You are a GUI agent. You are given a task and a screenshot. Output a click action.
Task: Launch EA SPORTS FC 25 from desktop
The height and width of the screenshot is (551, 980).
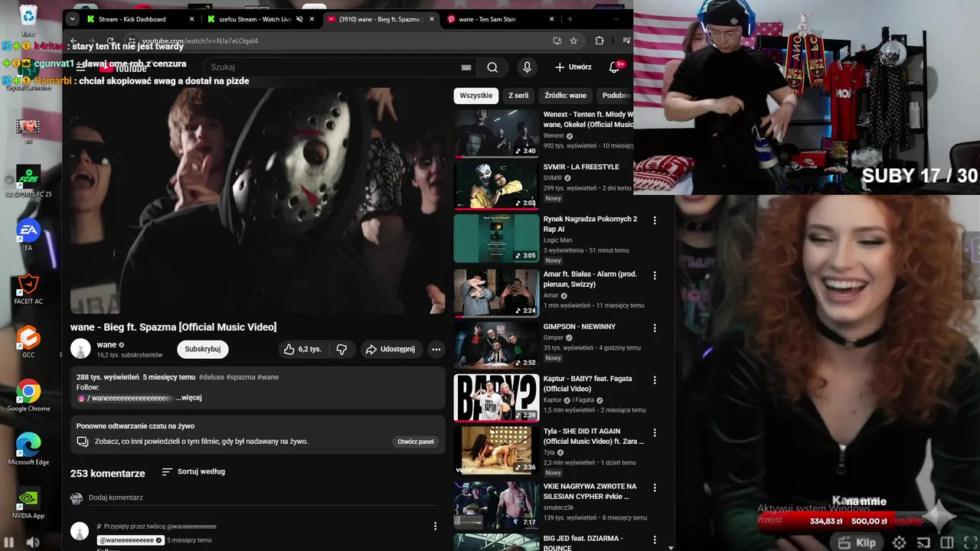28,181
